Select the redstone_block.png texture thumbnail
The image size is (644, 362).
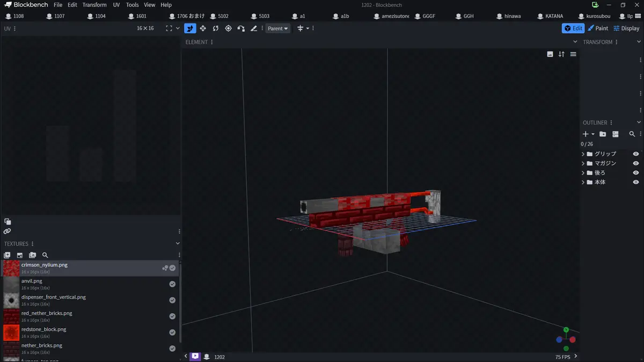tap(11, 332)
